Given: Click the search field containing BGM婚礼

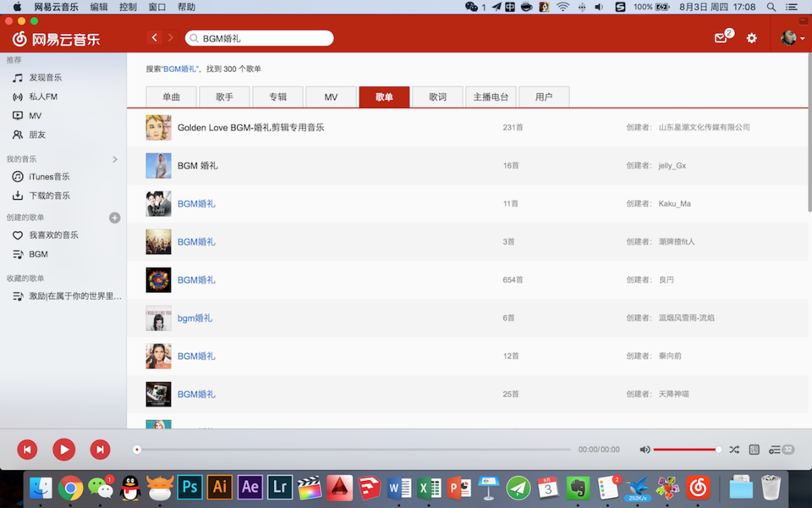Looking at the screenshot, I should pos(262,38).
